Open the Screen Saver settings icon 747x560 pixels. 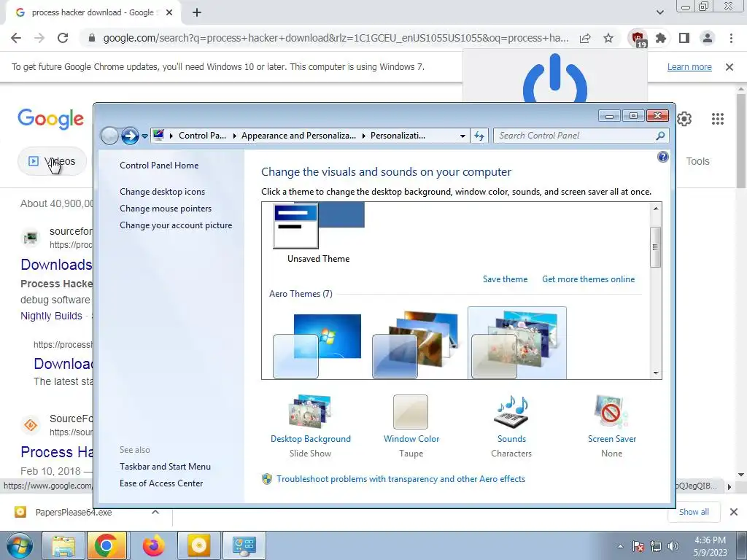pos(611,411)
